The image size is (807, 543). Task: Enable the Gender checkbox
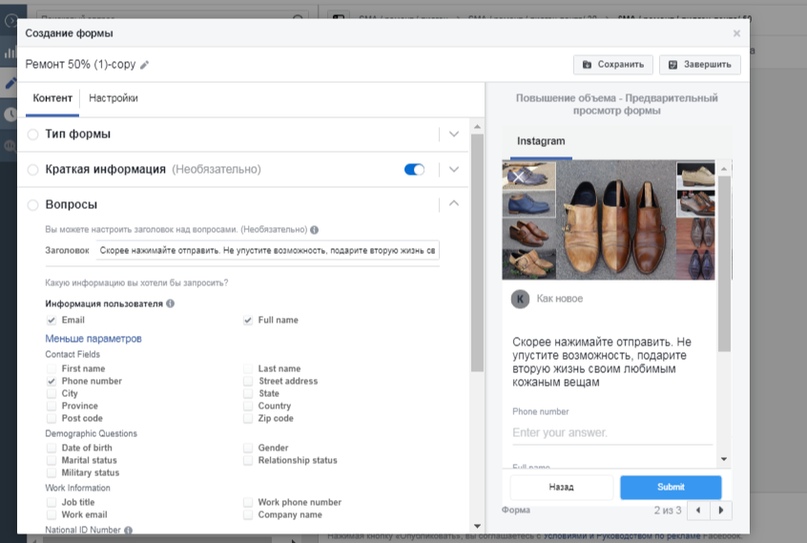(248, 448)
